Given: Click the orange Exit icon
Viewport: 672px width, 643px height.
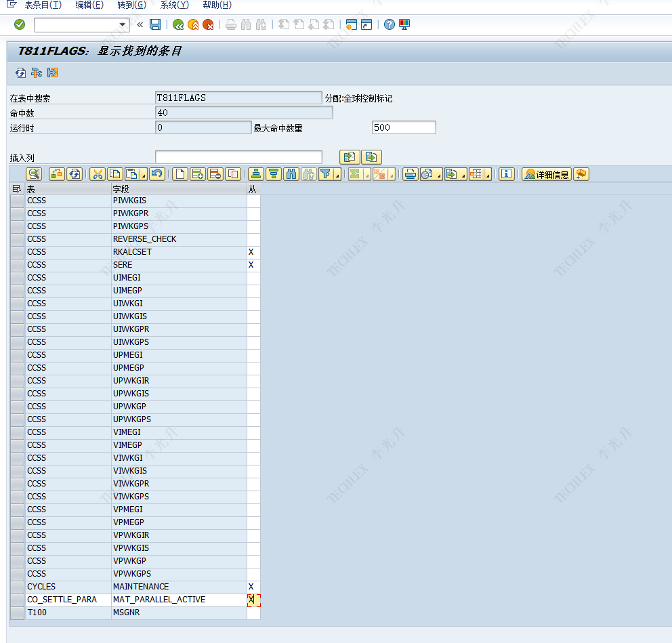Looking at the screenshot, I should point(193,25).
